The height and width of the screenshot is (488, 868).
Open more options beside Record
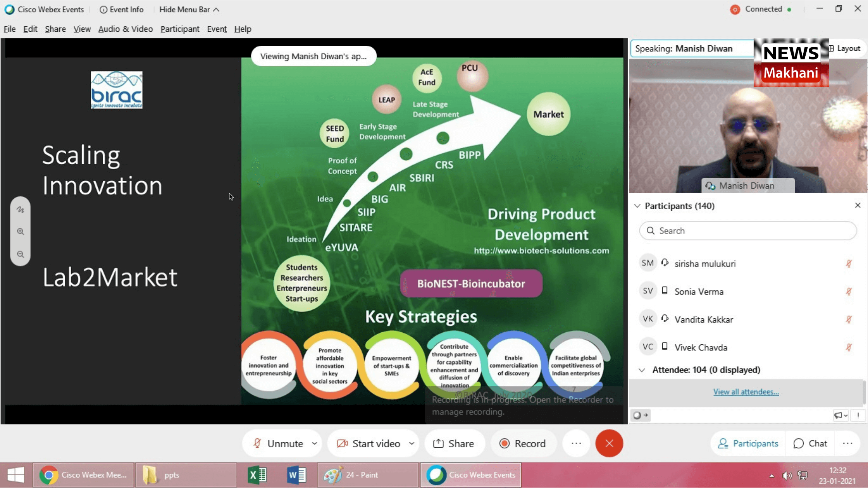point(576,443)
